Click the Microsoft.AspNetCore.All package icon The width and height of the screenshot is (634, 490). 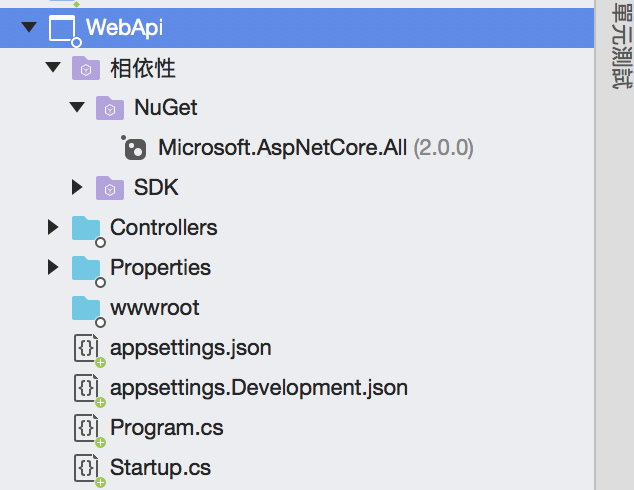tap(134, 148)
